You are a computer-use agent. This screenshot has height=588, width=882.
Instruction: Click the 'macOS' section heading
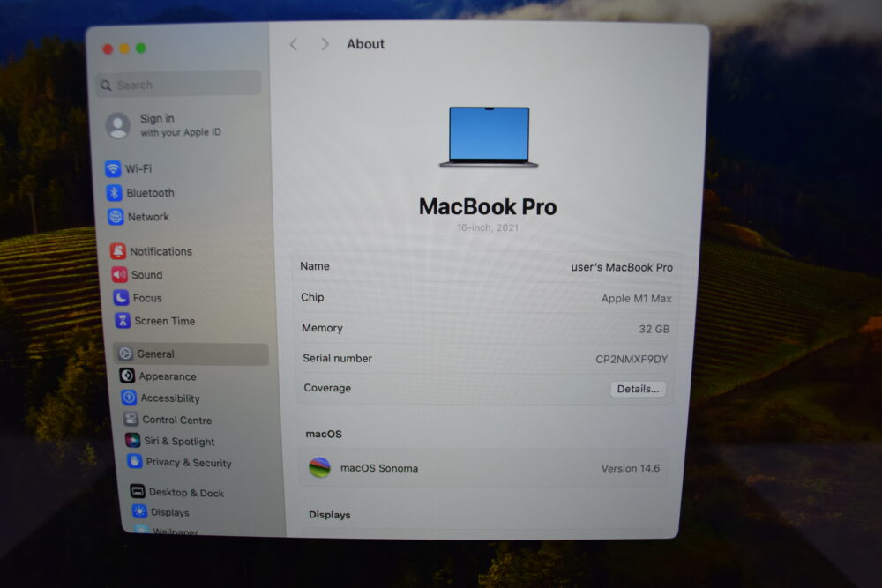(324, 434)
